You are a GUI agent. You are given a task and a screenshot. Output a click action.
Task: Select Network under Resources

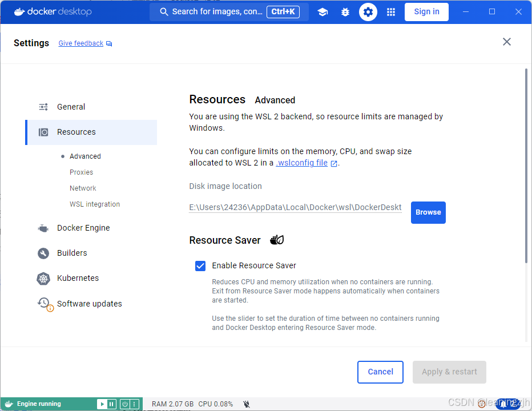click(83, 188)
